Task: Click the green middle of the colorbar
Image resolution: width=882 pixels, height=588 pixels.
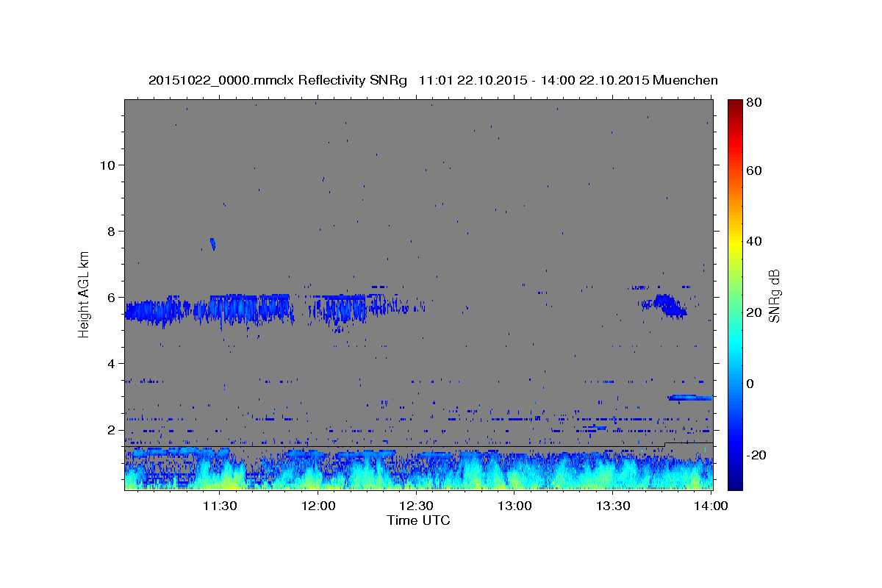Action: [735, 294]
